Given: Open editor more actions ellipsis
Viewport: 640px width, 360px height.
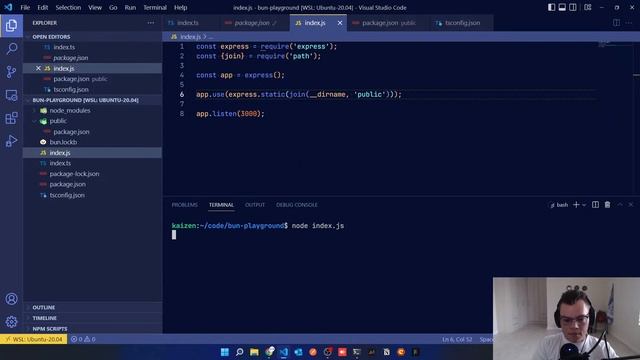Looking at the screenshot, I should click(x=629, y=23).
